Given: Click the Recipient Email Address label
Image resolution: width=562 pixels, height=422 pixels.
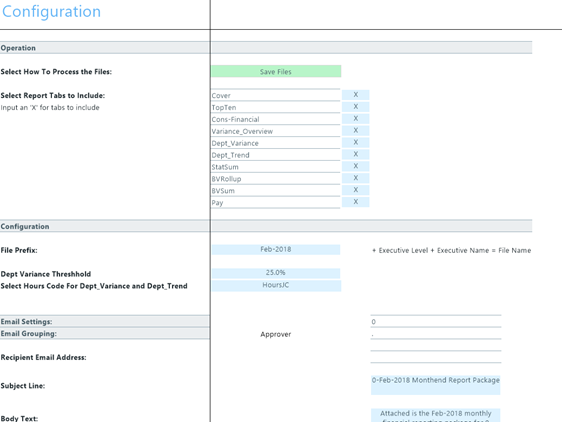Looking at the screenshot, I should point(43,357).
